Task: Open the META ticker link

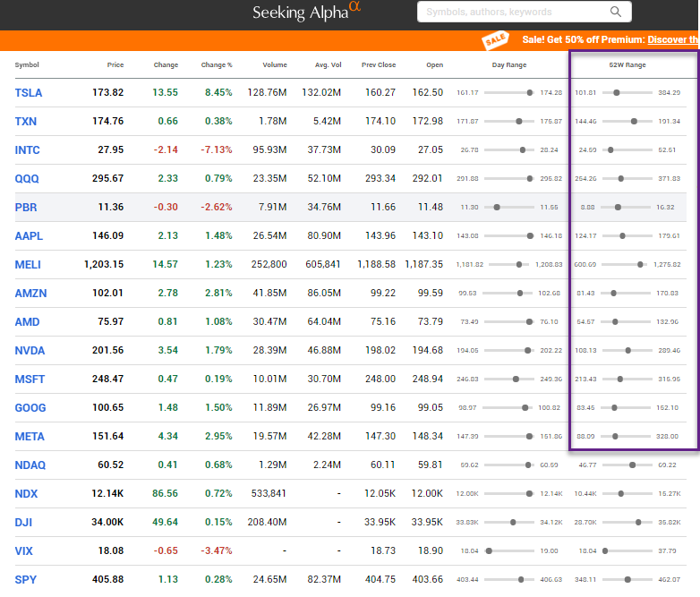Action: pos(30,436)
